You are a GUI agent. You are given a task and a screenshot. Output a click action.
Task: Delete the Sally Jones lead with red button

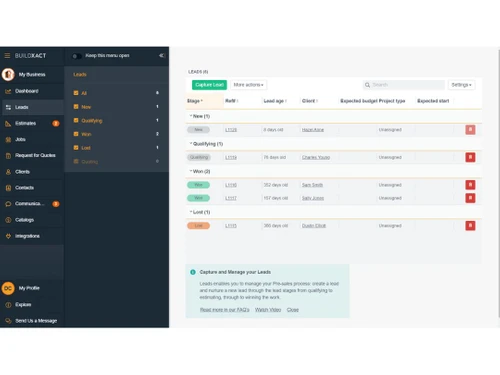click(x=470, y=198)
